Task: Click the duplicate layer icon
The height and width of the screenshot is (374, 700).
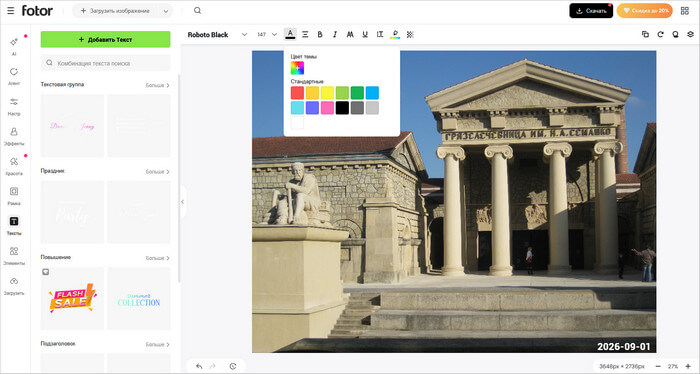Action: click(x=645, y=34)
